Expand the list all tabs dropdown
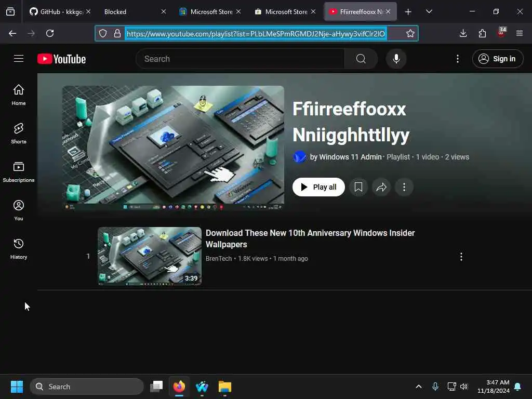The width and height of the screenshot is (532, 399). (429, 11)
